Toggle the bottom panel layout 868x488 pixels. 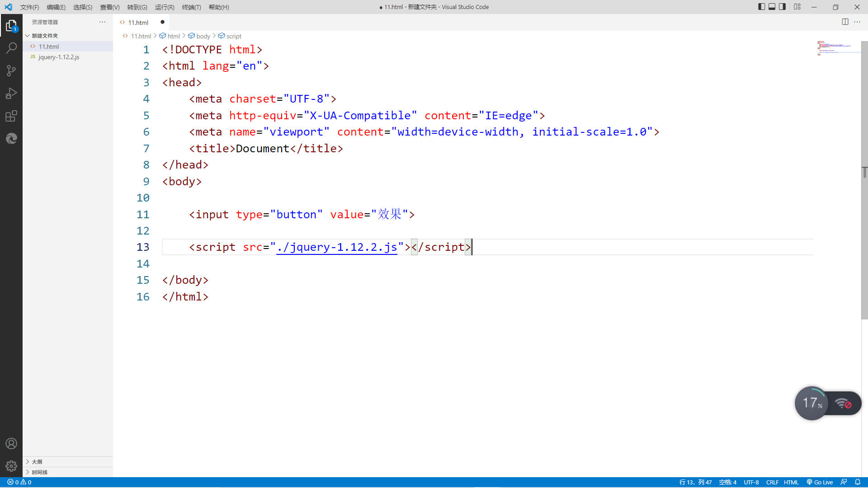[772, 7]
